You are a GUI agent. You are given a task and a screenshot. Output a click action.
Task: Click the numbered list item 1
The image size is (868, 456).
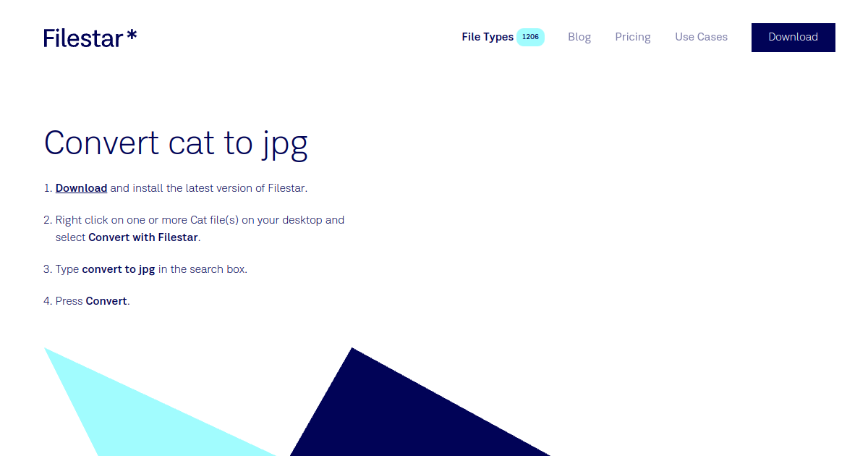tap(48, 187)
